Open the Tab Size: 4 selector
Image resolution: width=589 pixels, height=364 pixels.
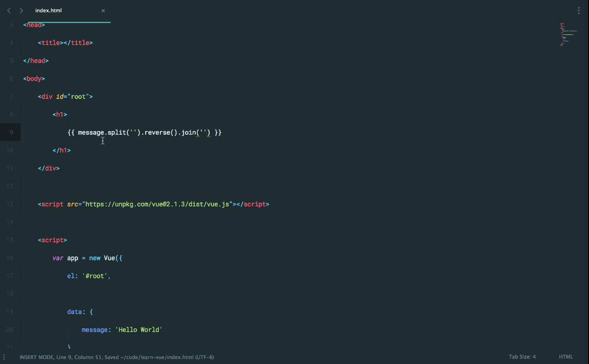522,357
